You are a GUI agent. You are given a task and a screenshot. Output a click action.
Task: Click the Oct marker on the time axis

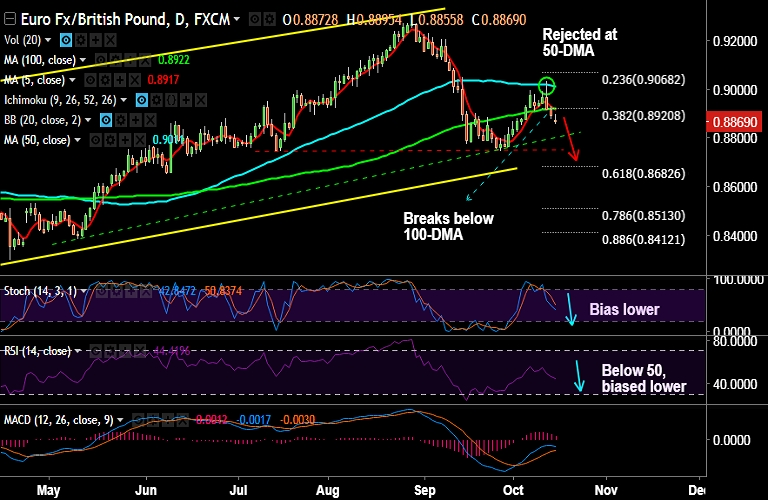coord(513,490)
